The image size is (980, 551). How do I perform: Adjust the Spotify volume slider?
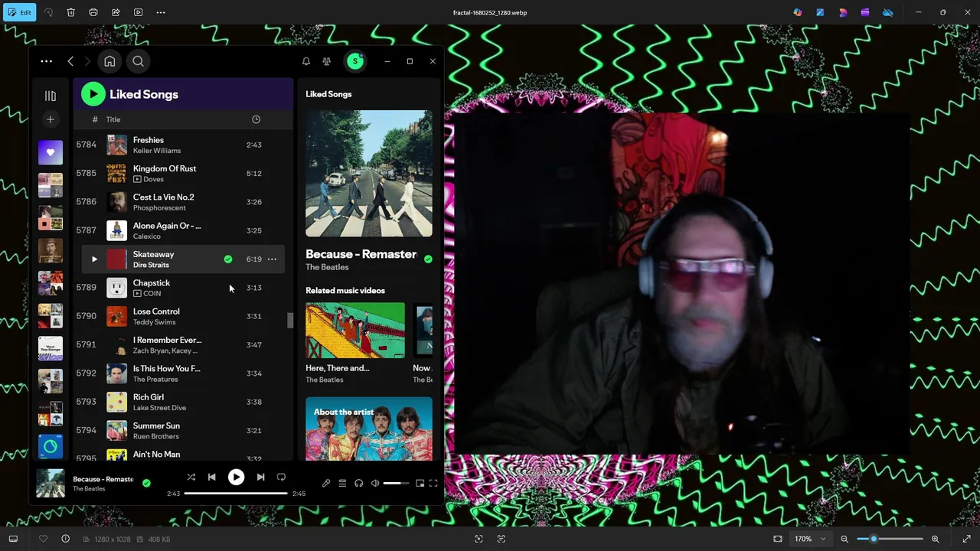click(397, 484)
